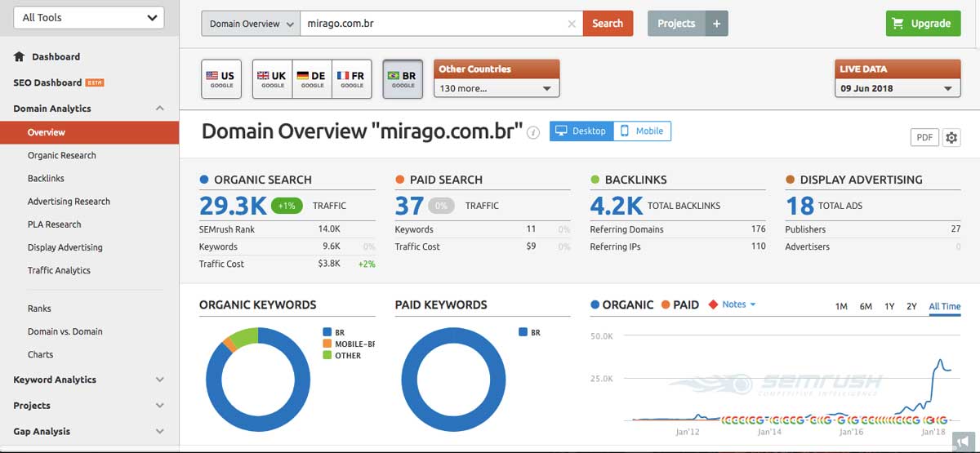980x453 pixels.
Task: Expand the Other Countries 130 more dropdown
Action: pyautogui.click(x=497, y=88)
